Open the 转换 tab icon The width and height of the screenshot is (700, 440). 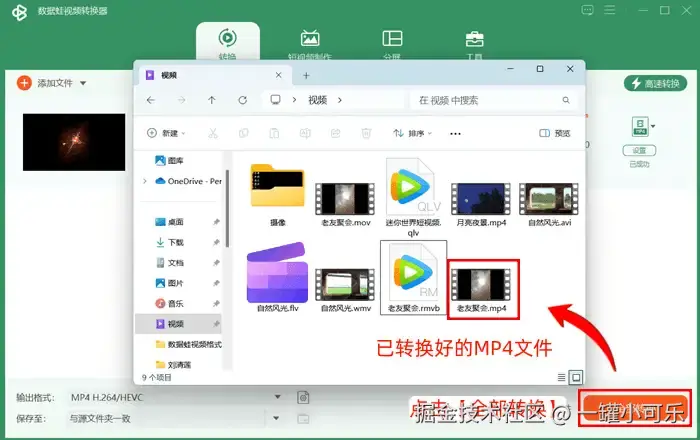coord(228,38)
